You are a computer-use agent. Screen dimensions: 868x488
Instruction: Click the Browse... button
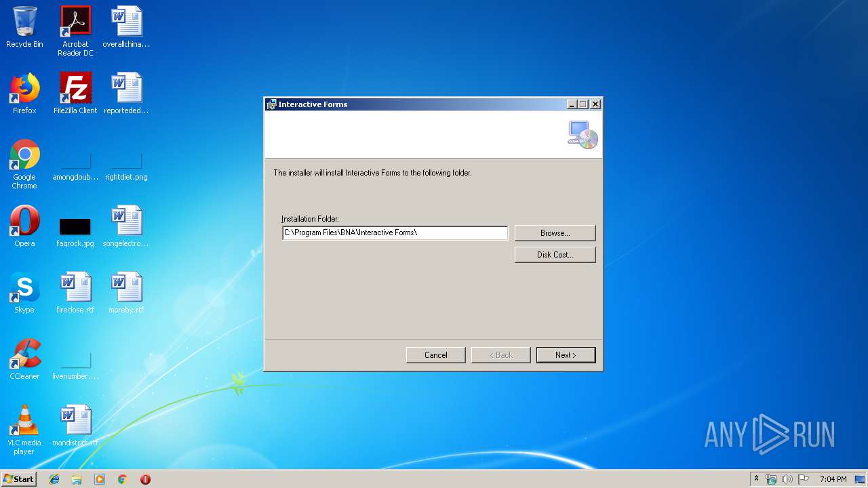tap(555, 233)
